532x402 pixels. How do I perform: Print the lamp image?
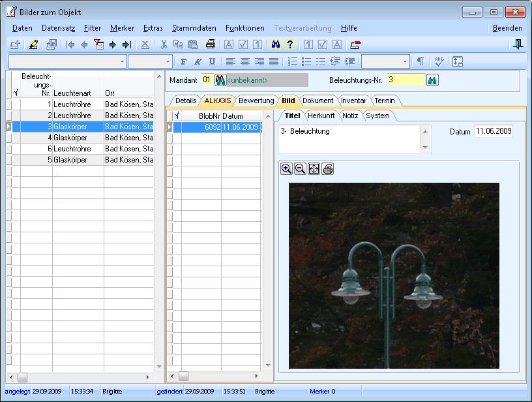tap(328, 169)
